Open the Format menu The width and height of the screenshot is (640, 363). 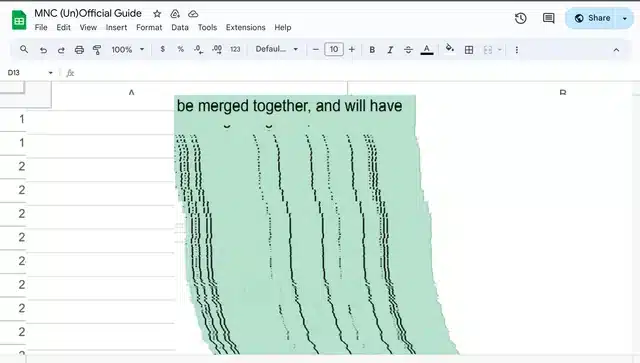[x=149, y=27]
